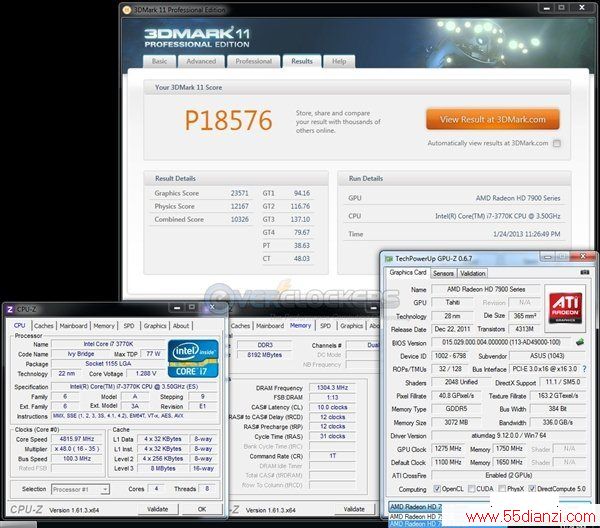Select the Graphics Card tab in GPU-Z
Screen dimensions: 600x528
point(408,272)
